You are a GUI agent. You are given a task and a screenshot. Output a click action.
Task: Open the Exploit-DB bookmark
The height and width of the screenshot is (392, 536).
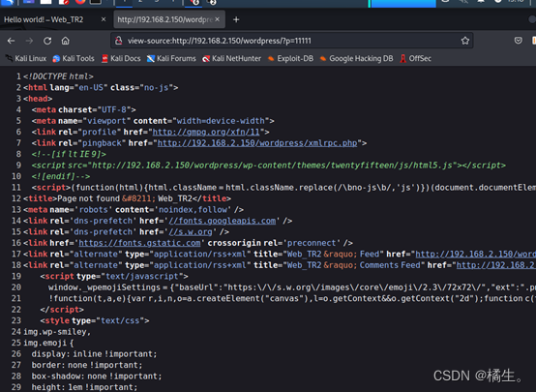coord(290,58)
